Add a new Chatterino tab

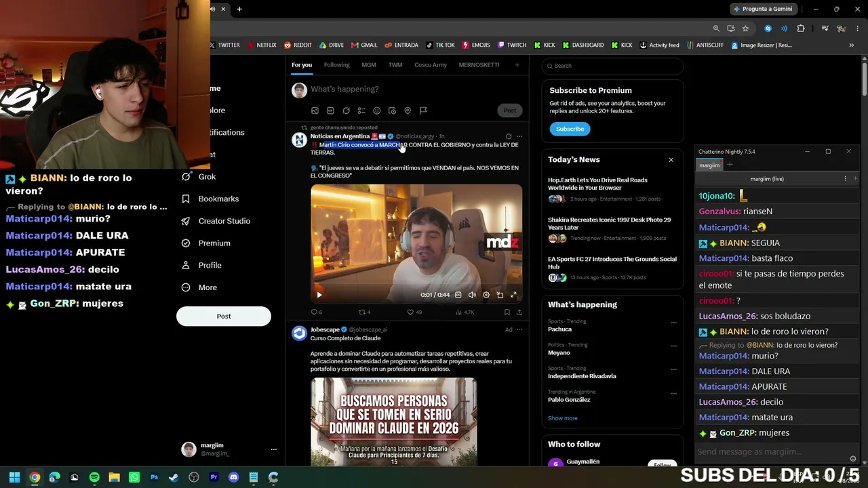tap(730, 165)
